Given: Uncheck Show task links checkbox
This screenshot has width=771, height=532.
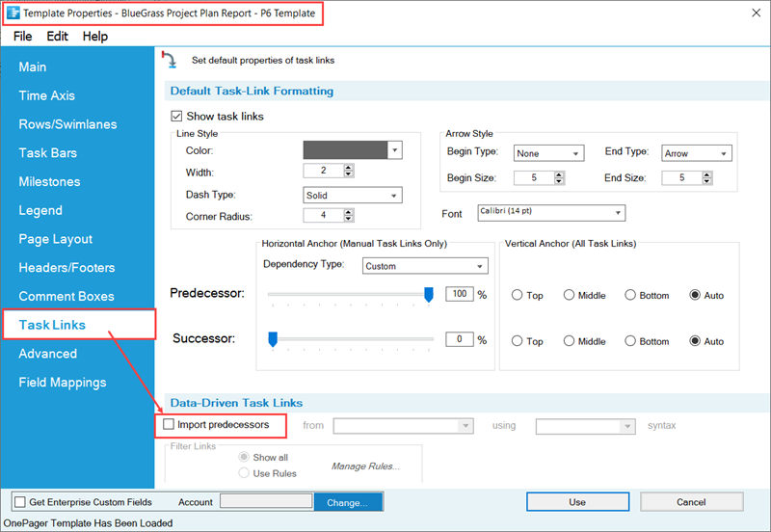Looking at the screenshot, I should click(176, 116).
